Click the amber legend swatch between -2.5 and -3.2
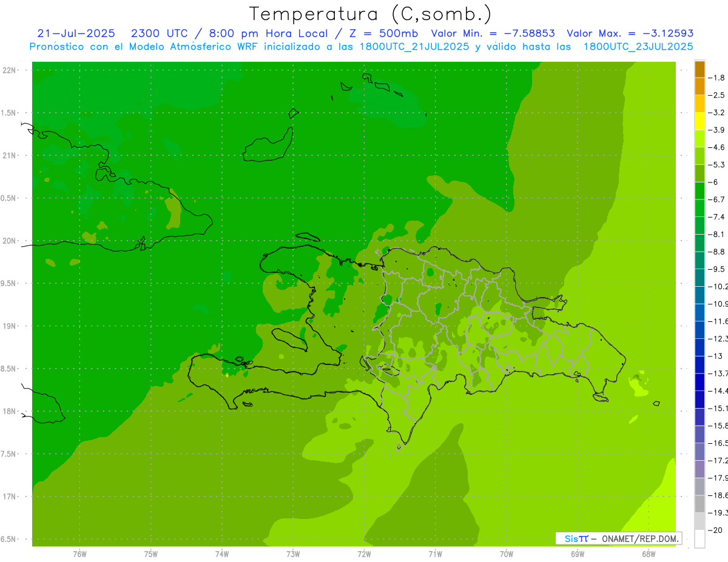The image size is (728, 562). [699, 104]
